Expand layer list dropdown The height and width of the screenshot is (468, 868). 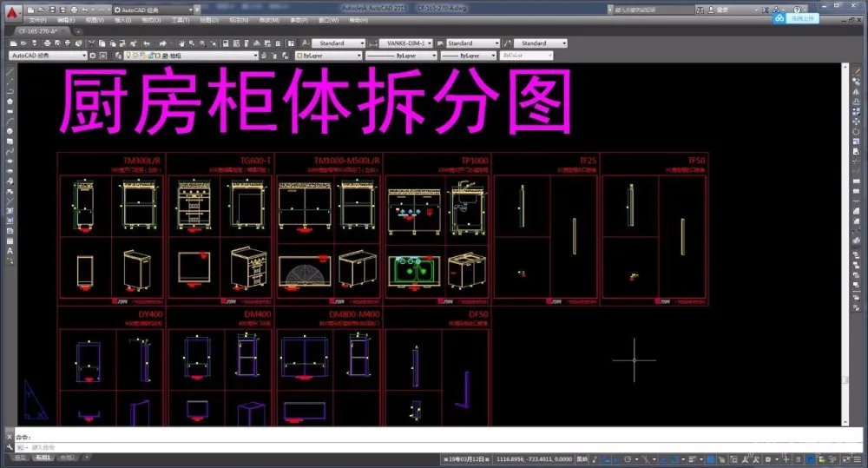[255, 56]
